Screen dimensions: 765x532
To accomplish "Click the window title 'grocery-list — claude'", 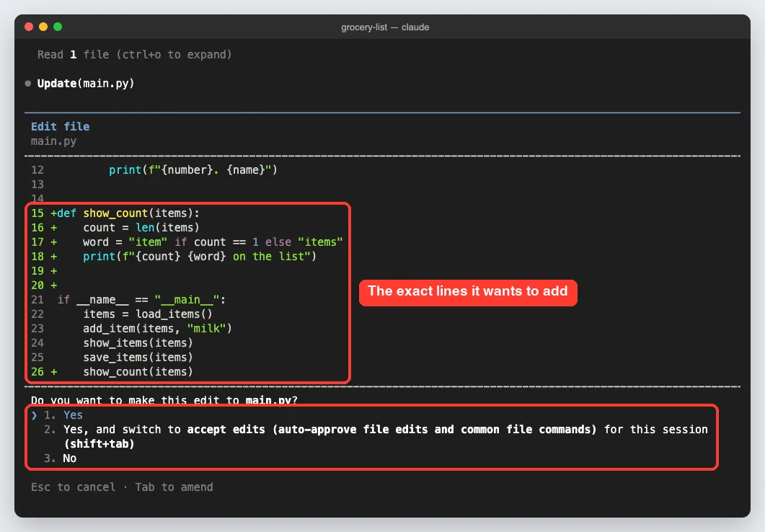I will pyautogui.click(x=385, y=27).
